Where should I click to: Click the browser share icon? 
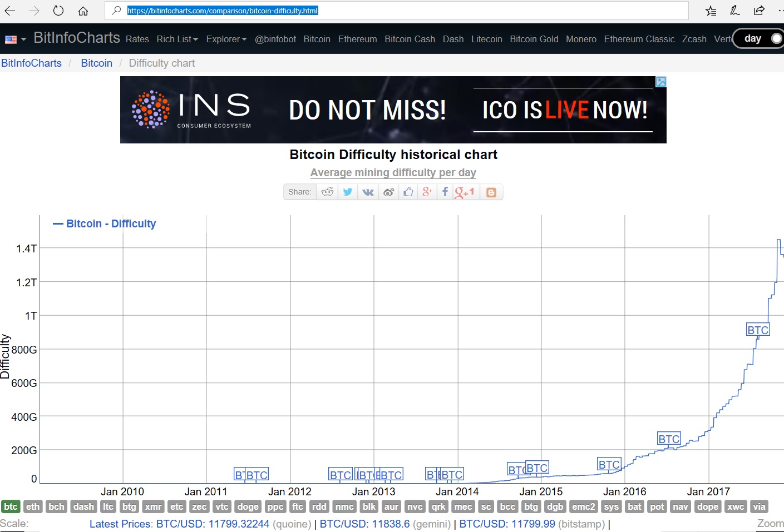click(759, 11)
